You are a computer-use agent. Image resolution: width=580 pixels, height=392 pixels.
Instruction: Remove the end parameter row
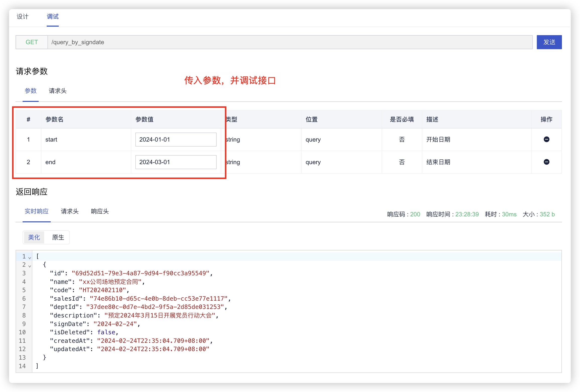[x=546, y=162]
